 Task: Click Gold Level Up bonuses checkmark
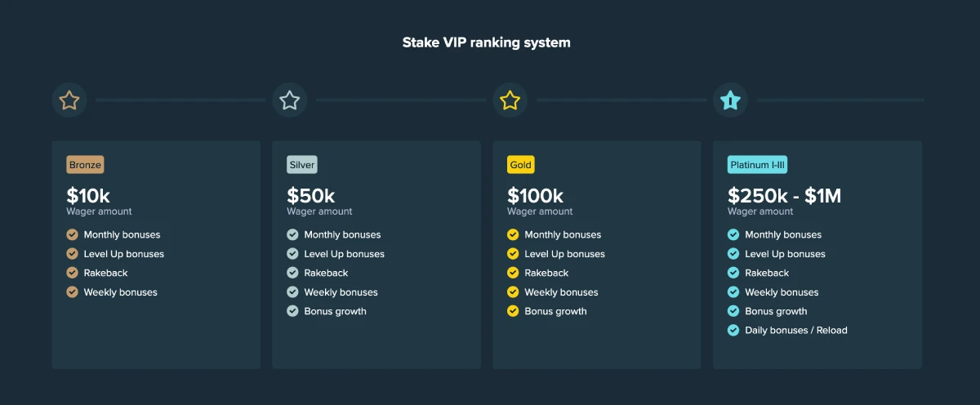tap(514, 254)
